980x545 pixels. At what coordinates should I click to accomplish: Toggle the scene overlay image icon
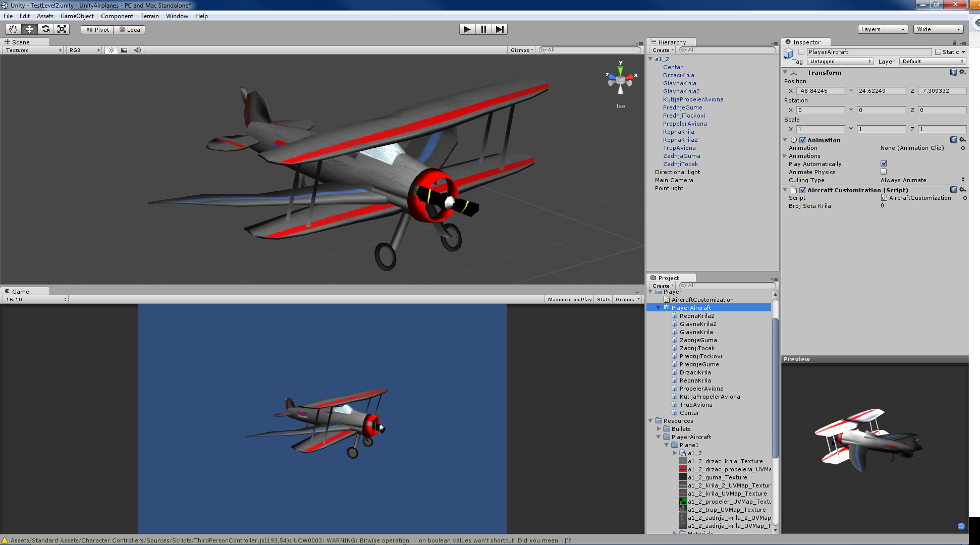tap(124, 50)
